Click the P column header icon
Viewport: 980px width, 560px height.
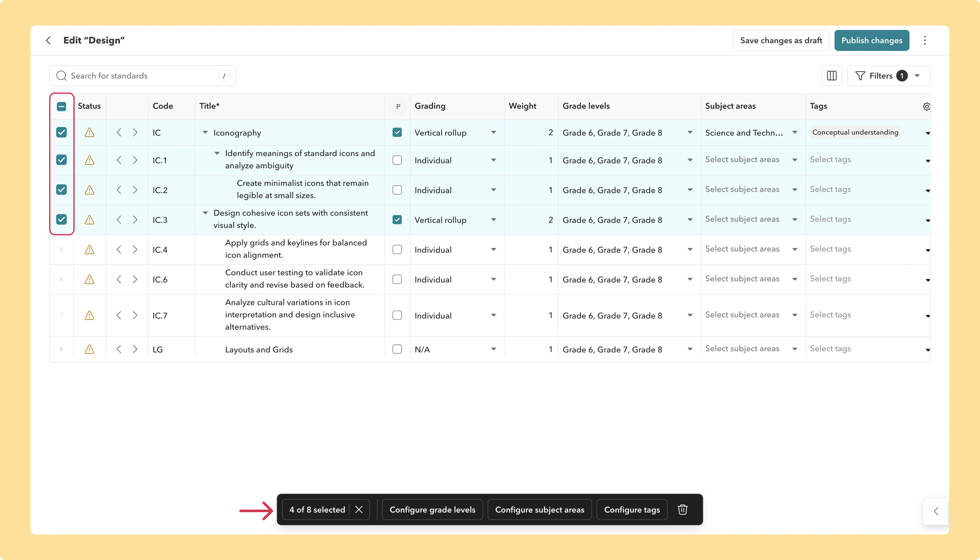coord(398,107)
